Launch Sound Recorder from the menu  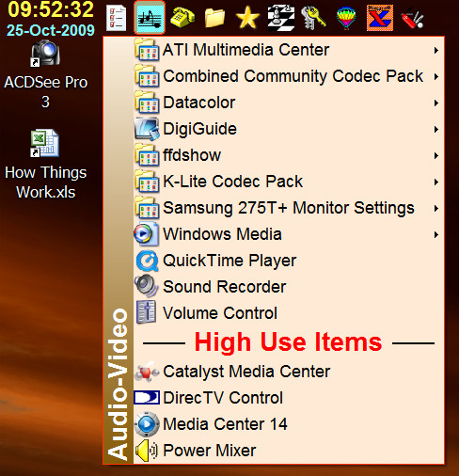coord(289,287)
